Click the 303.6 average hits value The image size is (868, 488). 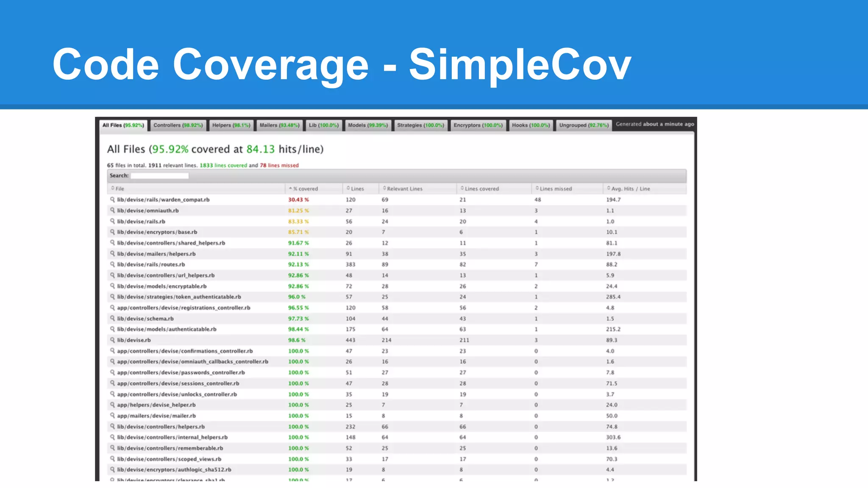click(x=613, y=437)
